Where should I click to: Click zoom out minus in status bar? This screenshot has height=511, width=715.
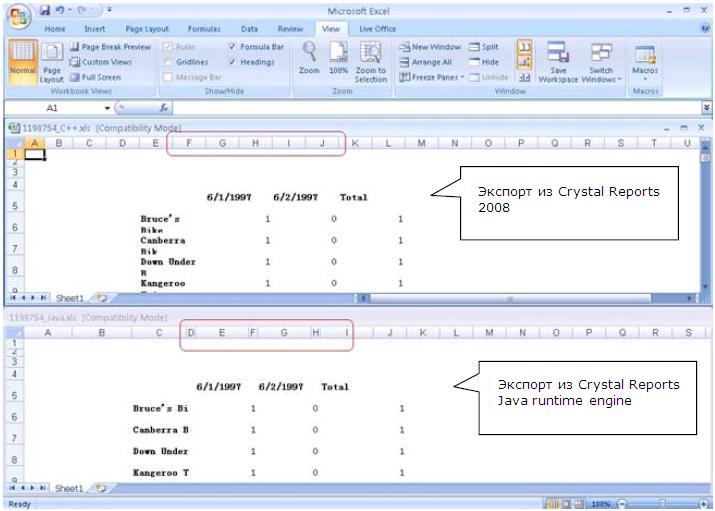pos(622,504)
